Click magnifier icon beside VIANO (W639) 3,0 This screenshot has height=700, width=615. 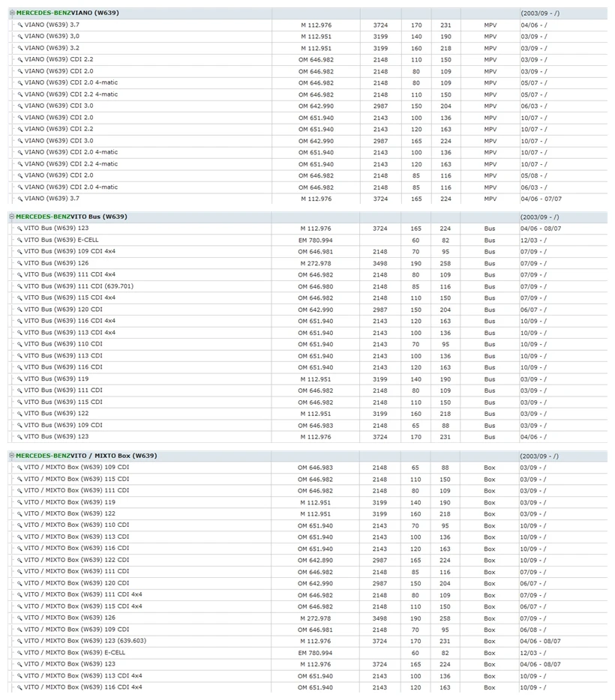pos(20,37)
